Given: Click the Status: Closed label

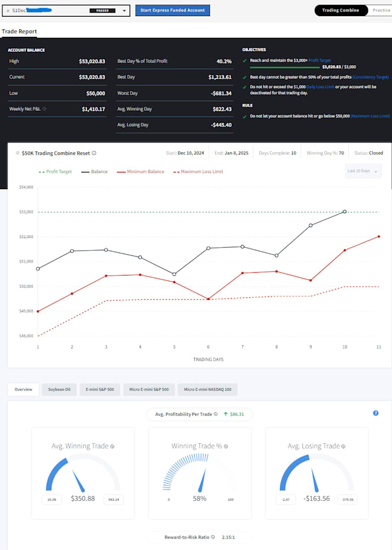Looking at the screenshot, I should coord(368,153).
